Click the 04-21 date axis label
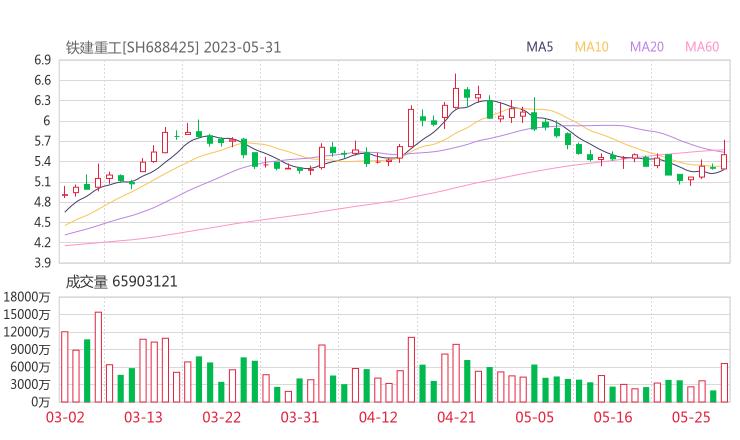The width and height of the screenshot is (740, 440). click(x=457, y=417)
